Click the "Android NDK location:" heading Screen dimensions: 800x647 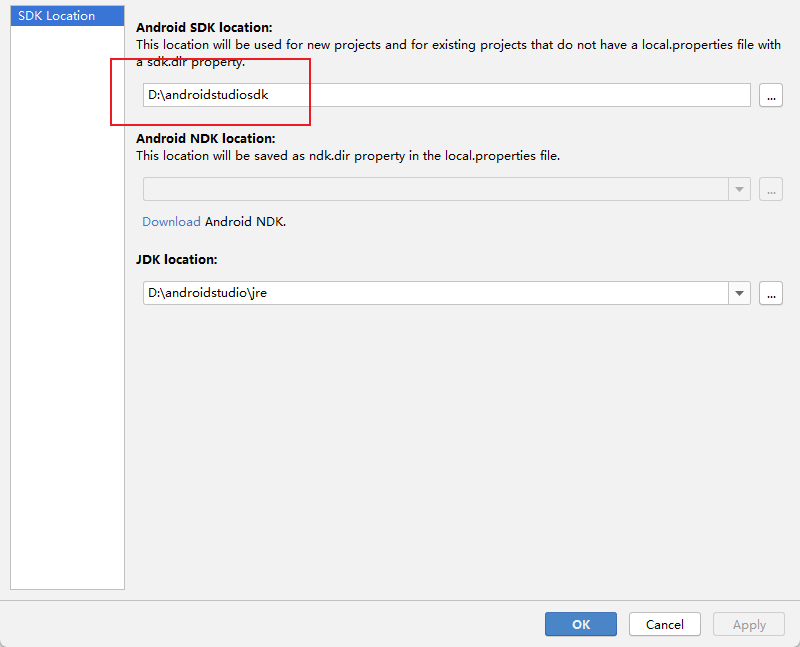point(205,139)
